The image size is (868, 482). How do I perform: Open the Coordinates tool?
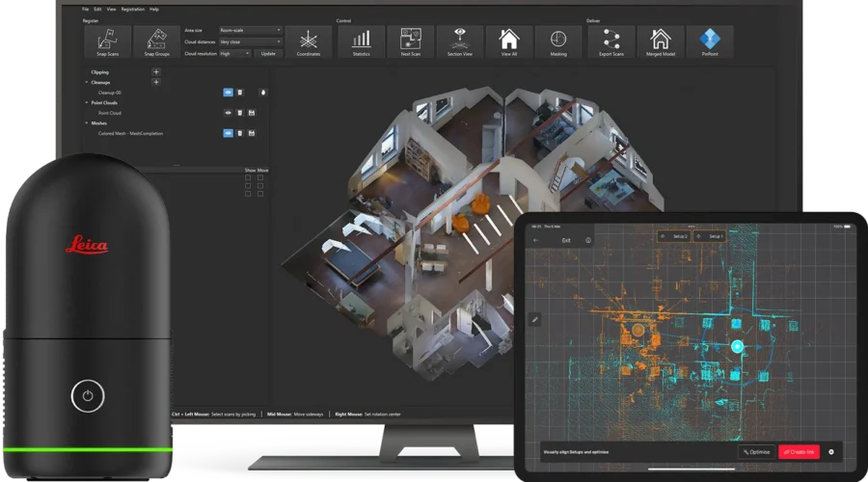pos(309,41)
